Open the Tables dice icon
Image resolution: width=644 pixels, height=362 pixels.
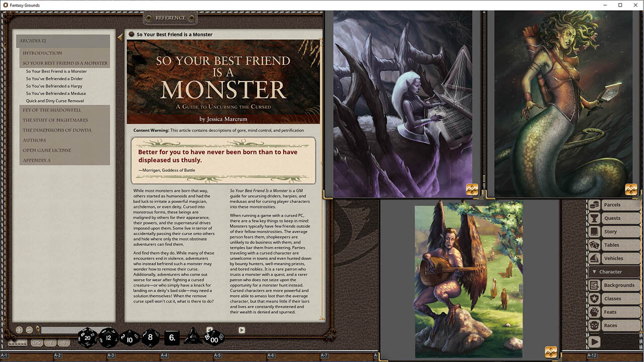(594, 245)
